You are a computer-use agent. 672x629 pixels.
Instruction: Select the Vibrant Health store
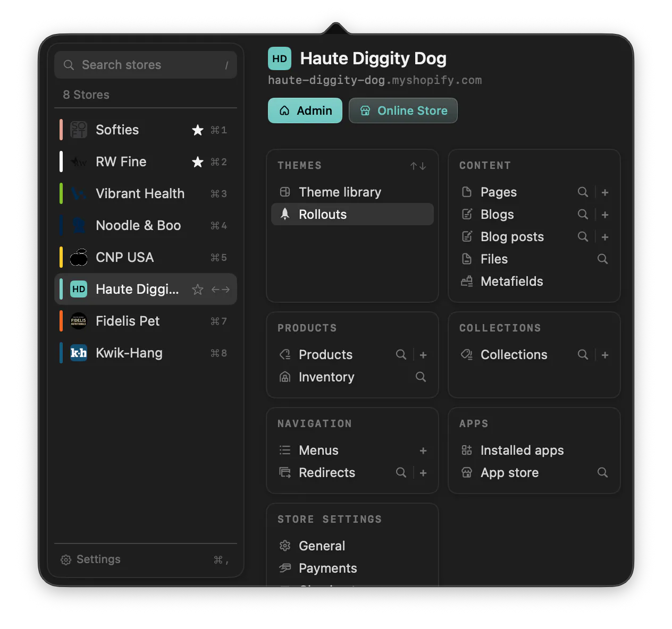point(146,193)
